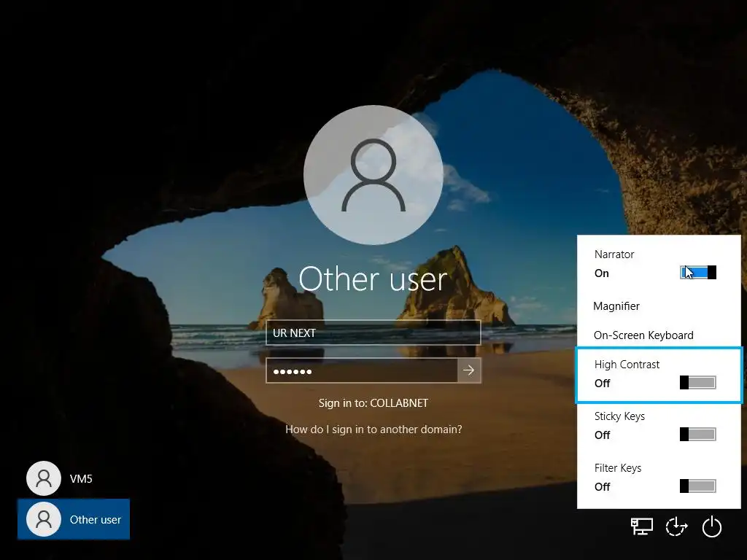Click the network connection icon
Viewport: 747px width, 560px height.
click(642, 526)
